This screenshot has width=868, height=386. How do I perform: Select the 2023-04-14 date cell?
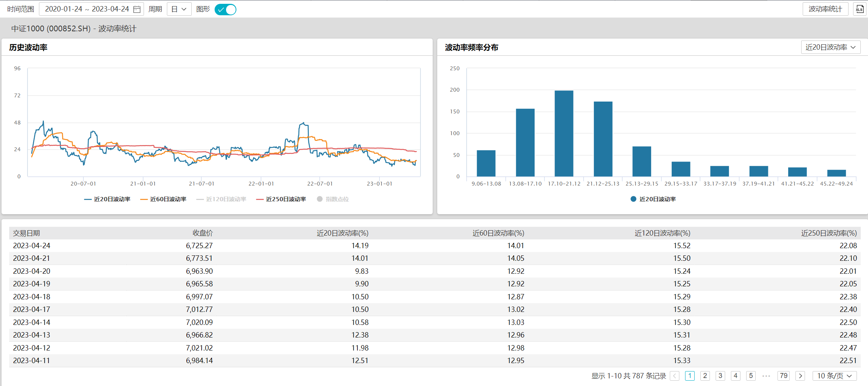(32, 323)
